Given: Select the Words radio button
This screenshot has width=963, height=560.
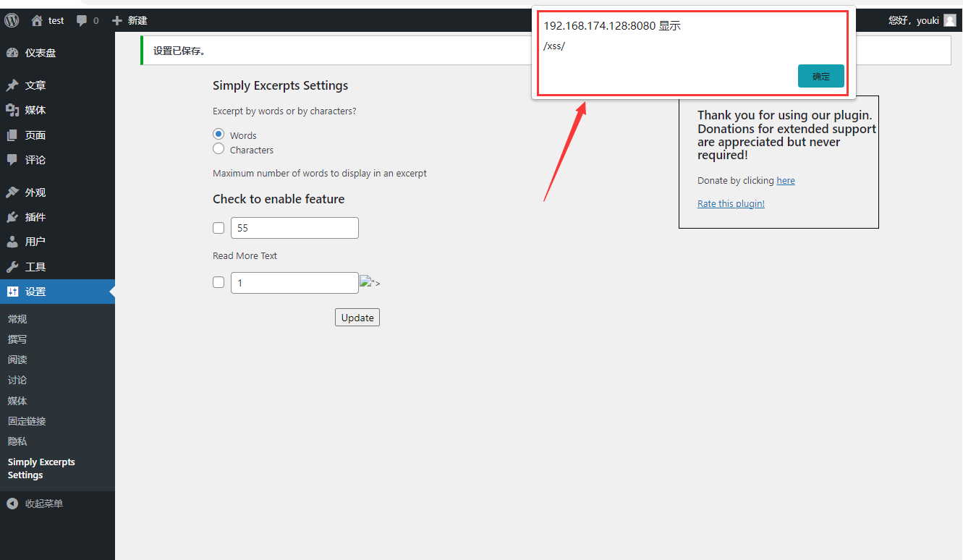Looking at the screenshot, I should [219, 134].
